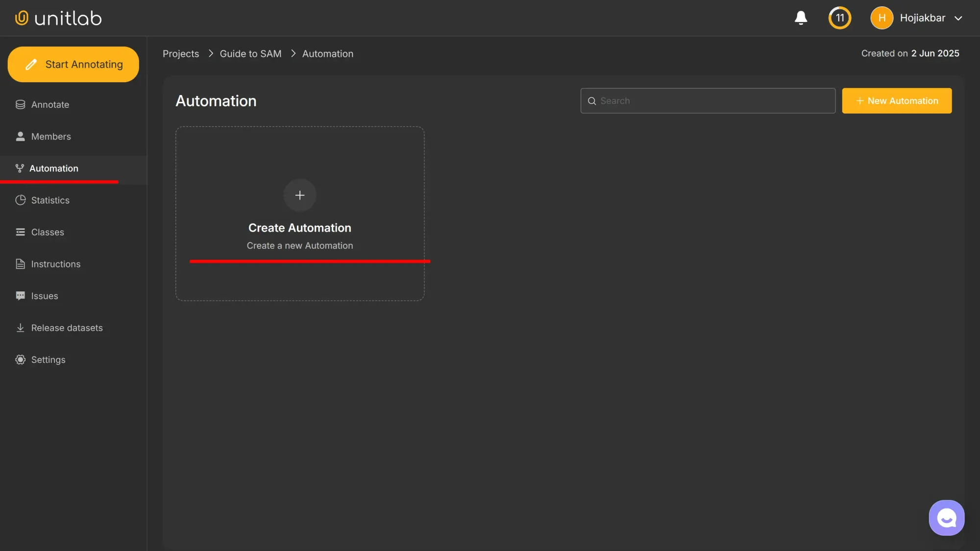Screen dimensions: 980x551
Task: Click inside the Search field
Action: point(707,100)
